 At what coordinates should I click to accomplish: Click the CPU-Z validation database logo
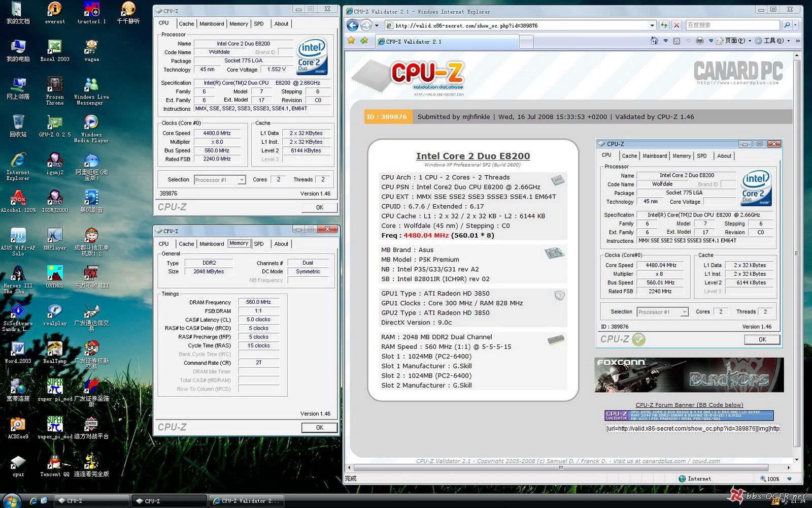click(408, 78)
